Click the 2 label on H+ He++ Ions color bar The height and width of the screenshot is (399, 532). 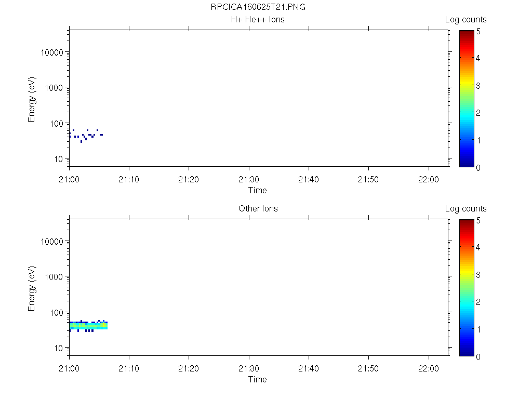pos(478,113)
